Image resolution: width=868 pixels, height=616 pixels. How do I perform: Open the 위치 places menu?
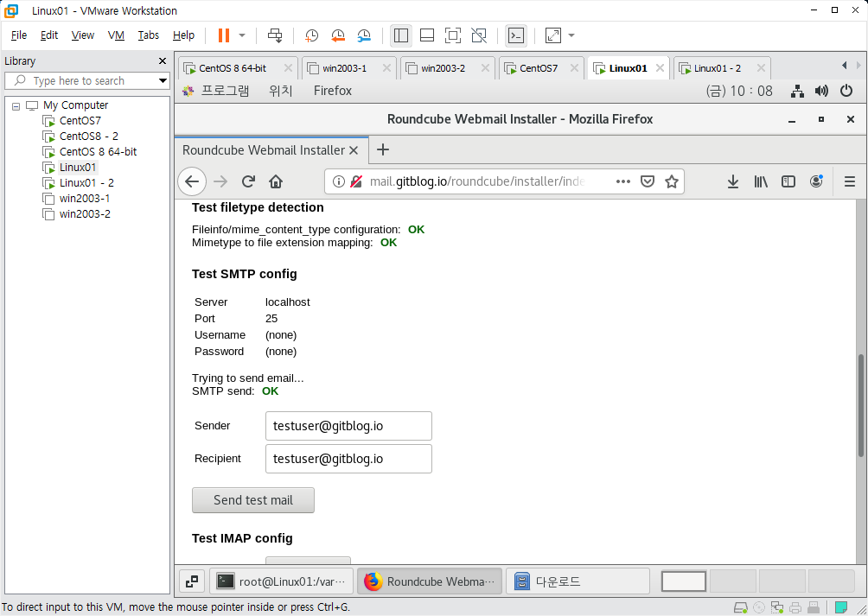281,91
